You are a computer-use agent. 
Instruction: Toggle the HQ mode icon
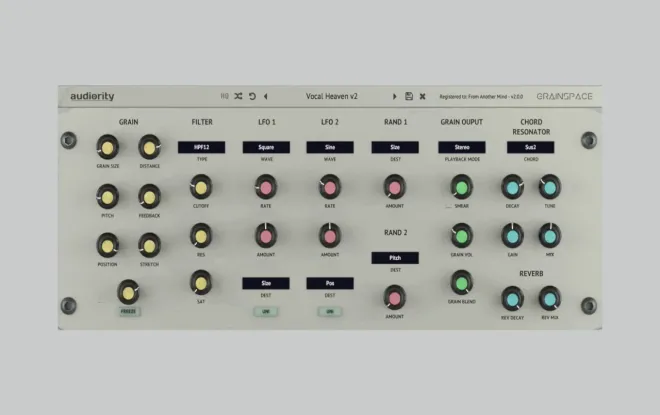[225, 96]
